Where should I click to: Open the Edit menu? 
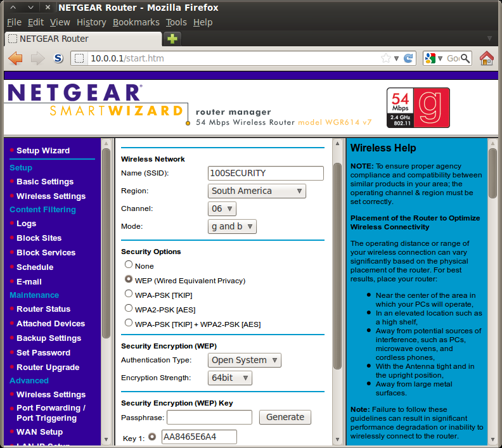(35, 22)
